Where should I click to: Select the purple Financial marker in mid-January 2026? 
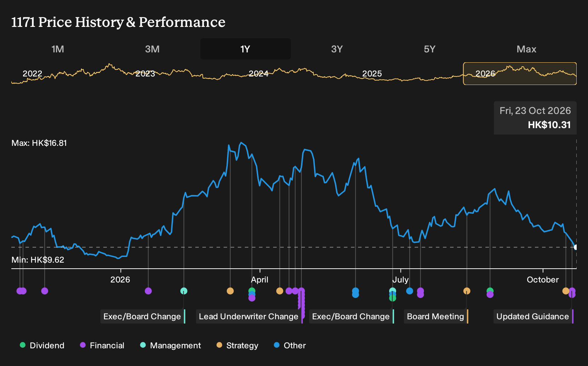(x=148, y=291)
